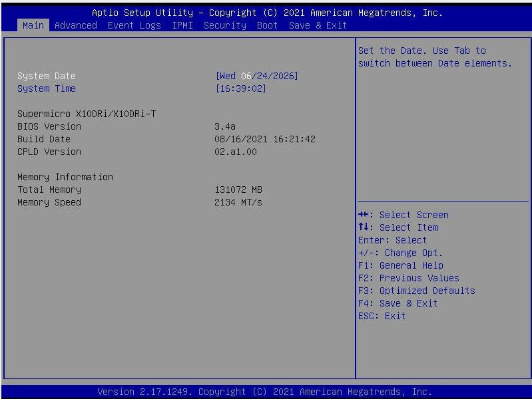Click the F1: General Help hint

click(x=401, y=265)
